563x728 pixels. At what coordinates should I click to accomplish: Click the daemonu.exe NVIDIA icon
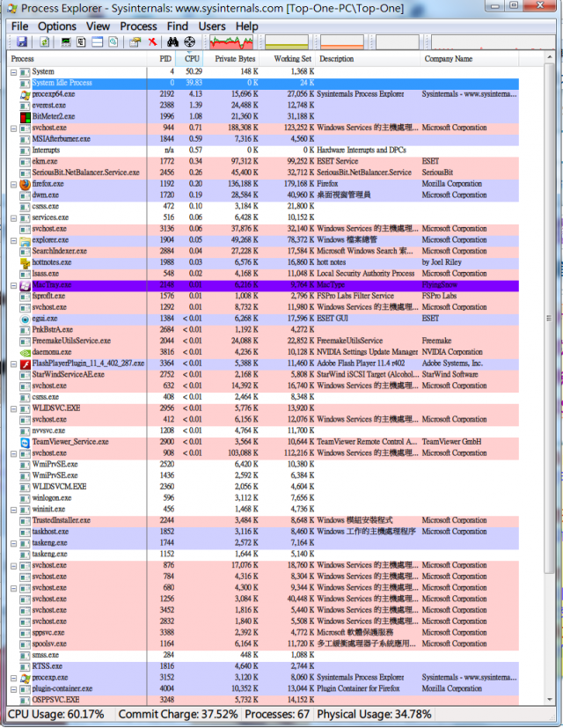point(25,352)
